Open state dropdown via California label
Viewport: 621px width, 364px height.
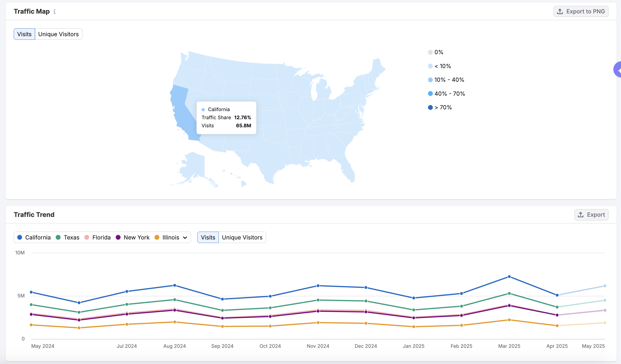click(38, 237)
